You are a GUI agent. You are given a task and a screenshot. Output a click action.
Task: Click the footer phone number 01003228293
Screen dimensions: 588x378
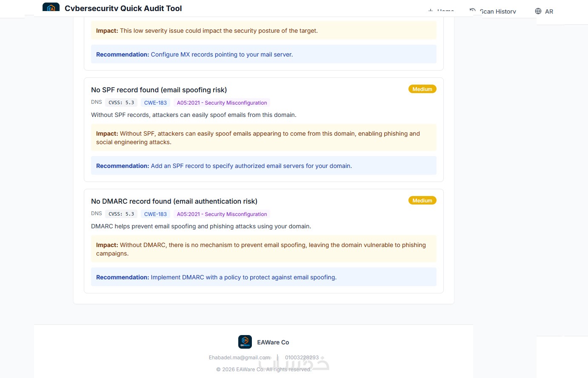coord(302,358)
